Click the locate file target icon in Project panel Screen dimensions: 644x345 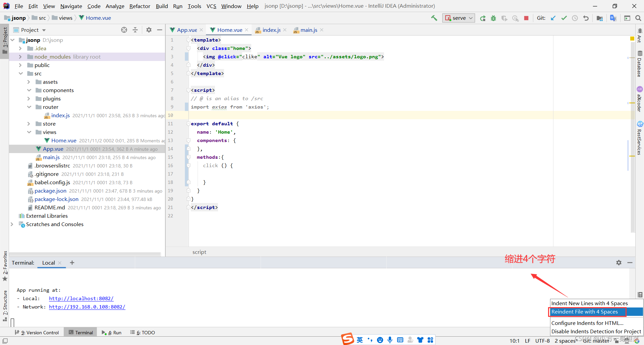124,30
